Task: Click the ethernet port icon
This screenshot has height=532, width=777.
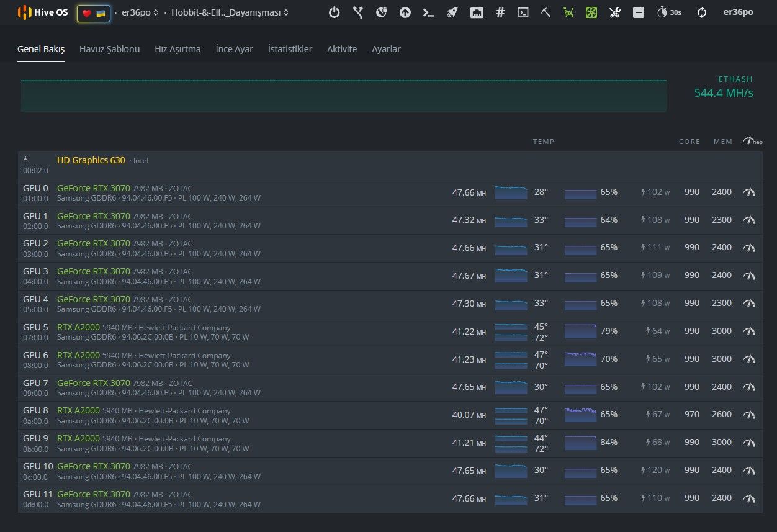Action: point(477,12)
